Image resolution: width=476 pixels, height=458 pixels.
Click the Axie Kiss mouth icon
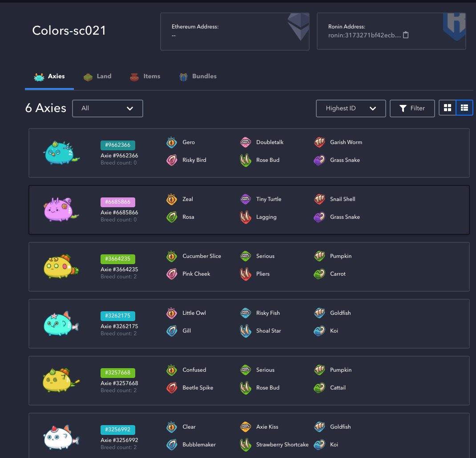click(x=245, y=427)
